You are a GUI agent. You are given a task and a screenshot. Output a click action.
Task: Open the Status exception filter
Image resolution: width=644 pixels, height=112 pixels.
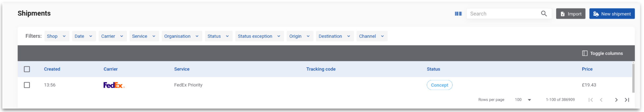point(259,36)
